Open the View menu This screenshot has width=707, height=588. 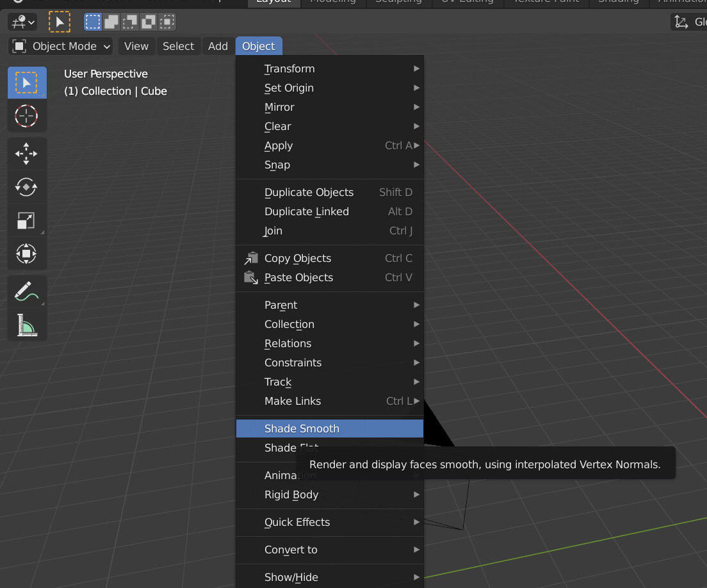point(136,46)
